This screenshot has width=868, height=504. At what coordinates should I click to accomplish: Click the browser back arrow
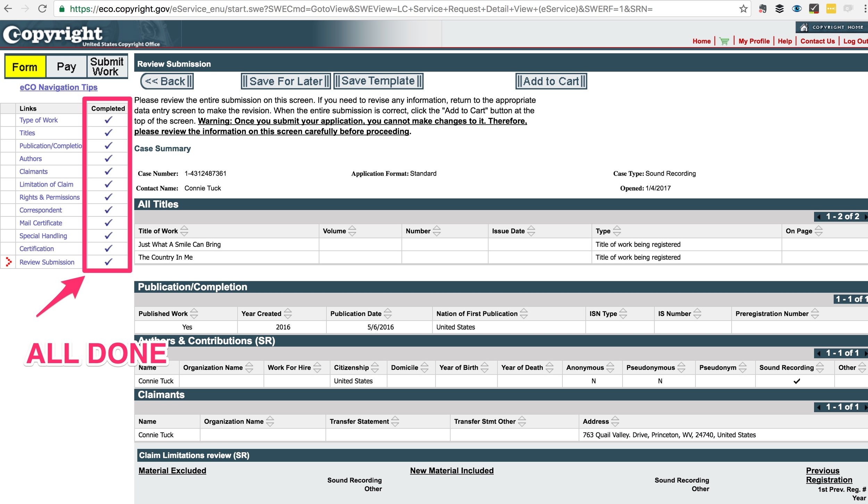8,8
